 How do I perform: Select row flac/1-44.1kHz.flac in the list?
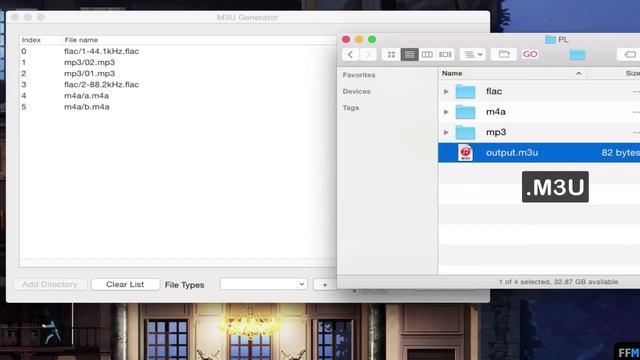(178, 51)
